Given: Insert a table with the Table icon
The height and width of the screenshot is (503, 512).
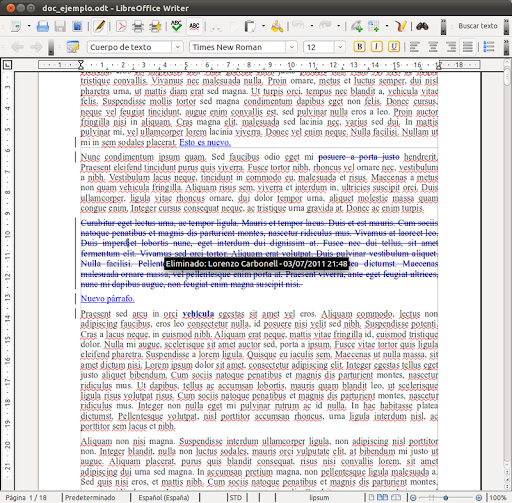Looking at the screenshot, I should click(373, 26).
